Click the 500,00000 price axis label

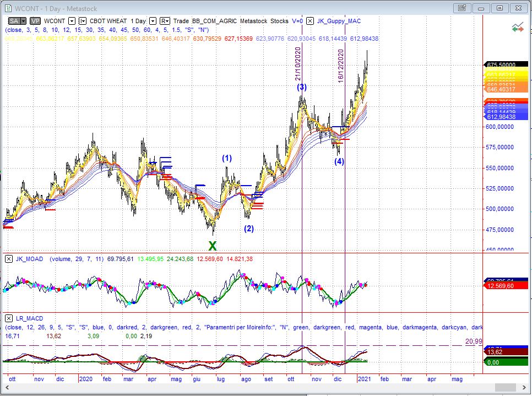[500, 209]
